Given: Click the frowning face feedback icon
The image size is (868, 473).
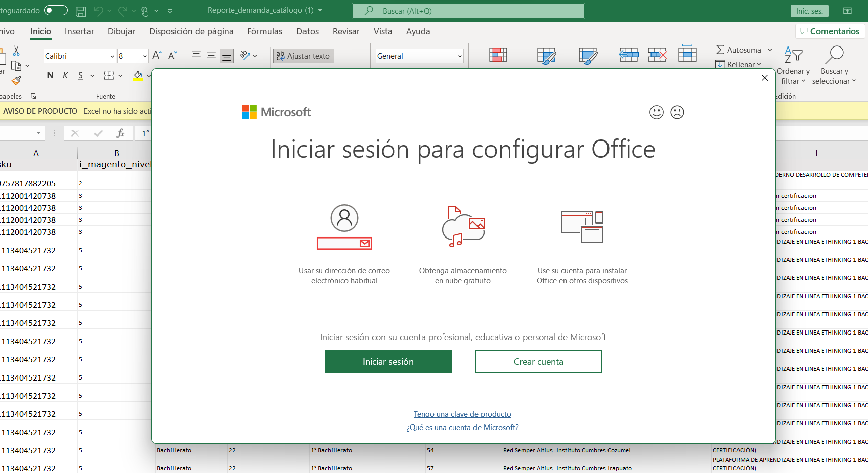Looking at the screenshot, I should [x=677, y=112].
